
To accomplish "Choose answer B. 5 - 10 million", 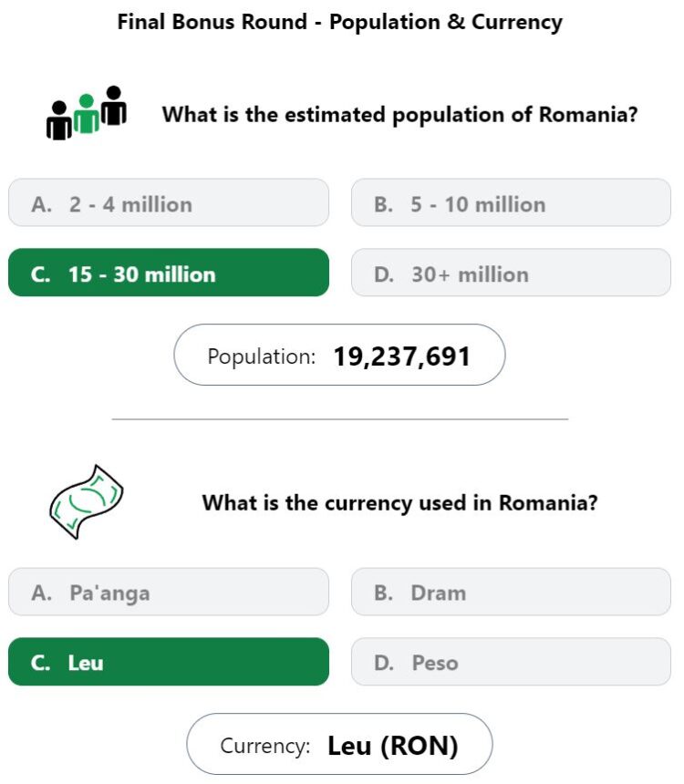I will 511,202.
